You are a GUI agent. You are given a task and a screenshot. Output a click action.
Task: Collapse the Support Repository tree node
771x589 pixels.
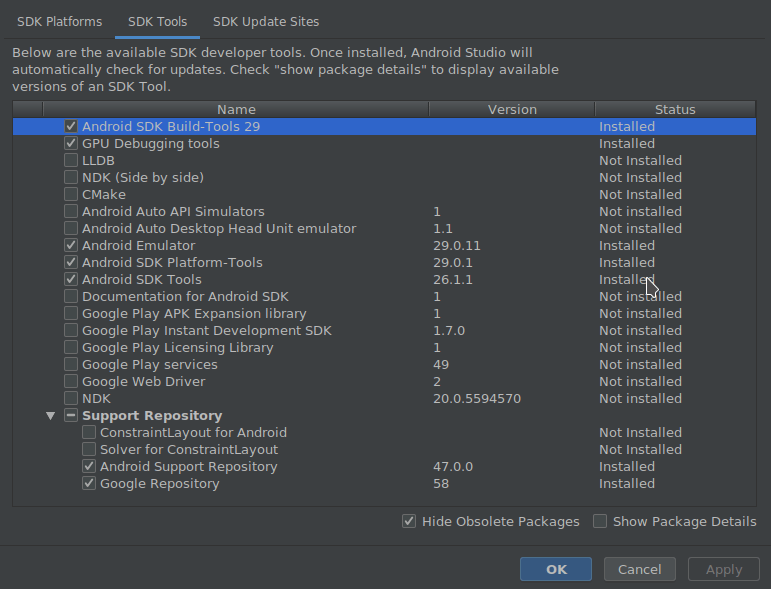pos(50,416)
